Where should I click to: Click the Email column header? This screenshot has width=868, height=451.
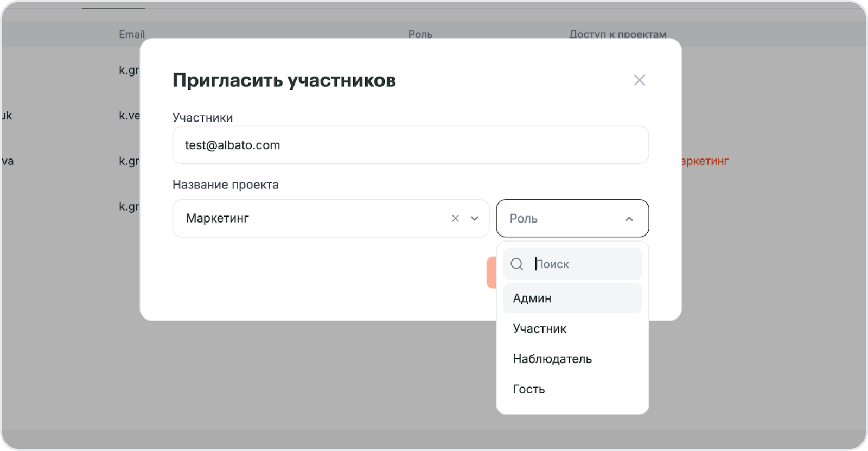tap(132, 34)
